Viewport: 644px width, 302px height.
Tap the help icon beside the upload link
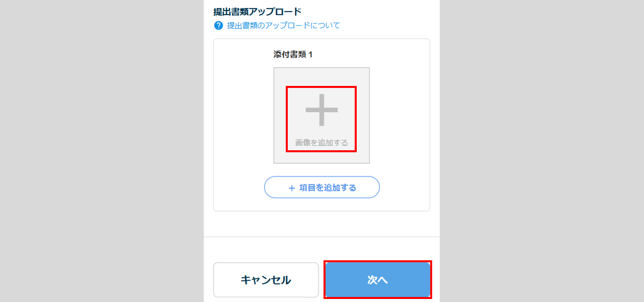[x=218, y=25]
